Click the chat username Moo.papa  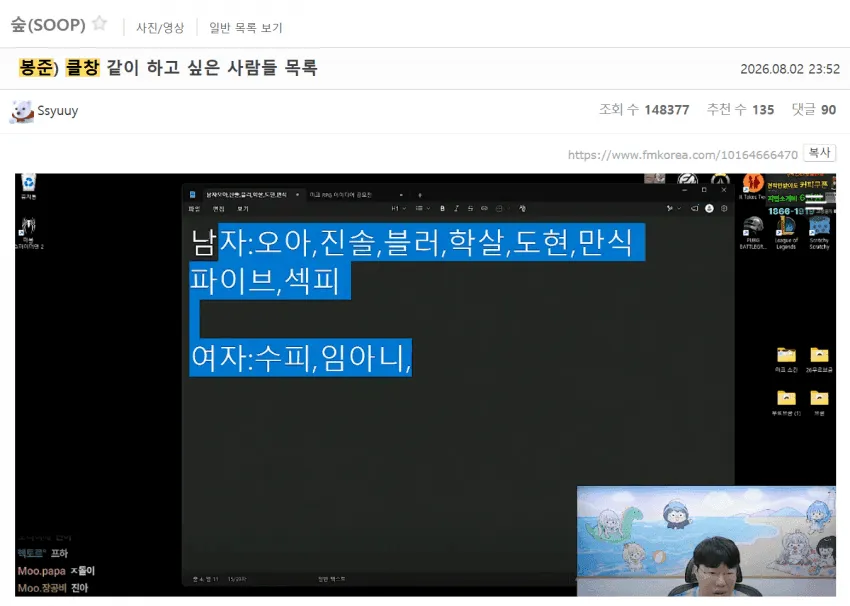point(41,571)
